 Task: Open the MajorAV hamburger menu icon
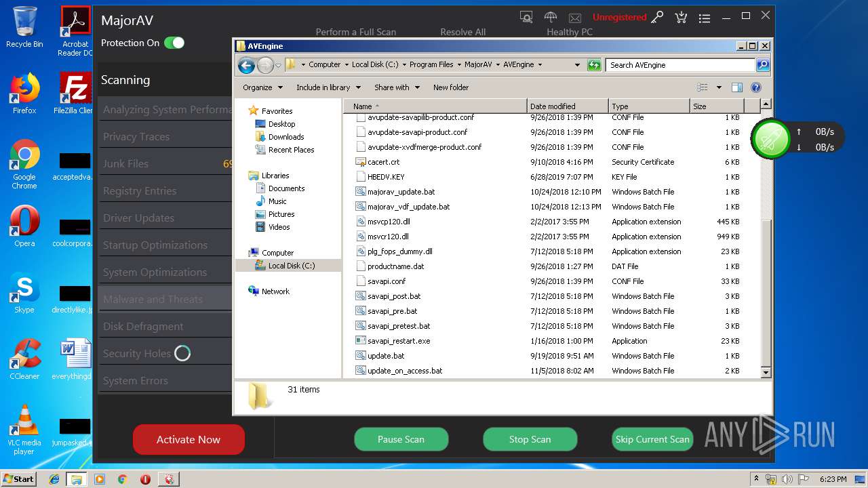click(705, 18)
